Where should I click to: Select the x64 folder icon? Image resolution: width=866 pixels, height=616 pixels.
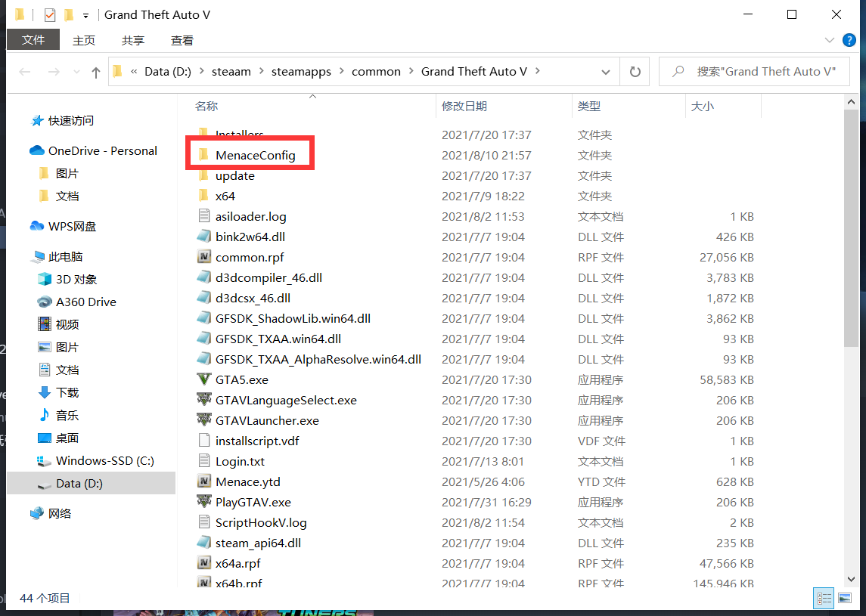pyautogui.click(x=203, y=196)
